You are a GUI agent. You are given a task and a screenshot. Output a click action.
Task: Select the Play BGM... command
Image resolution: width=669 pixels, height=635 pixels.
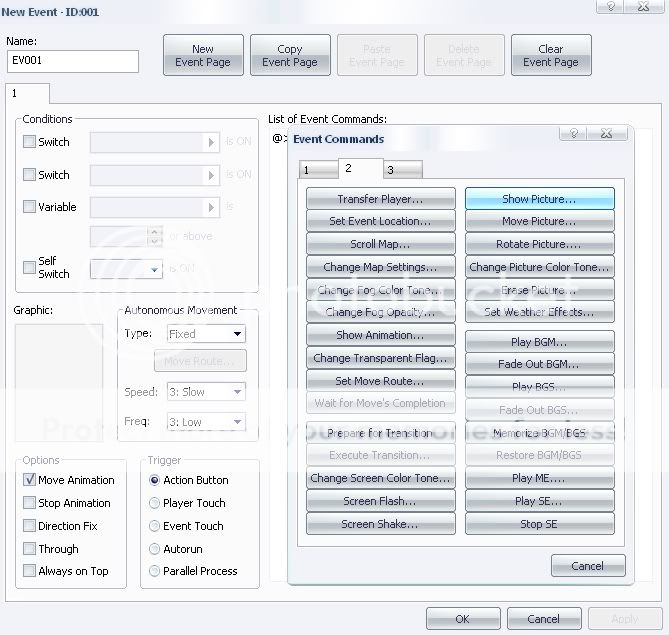pos(539,342)
